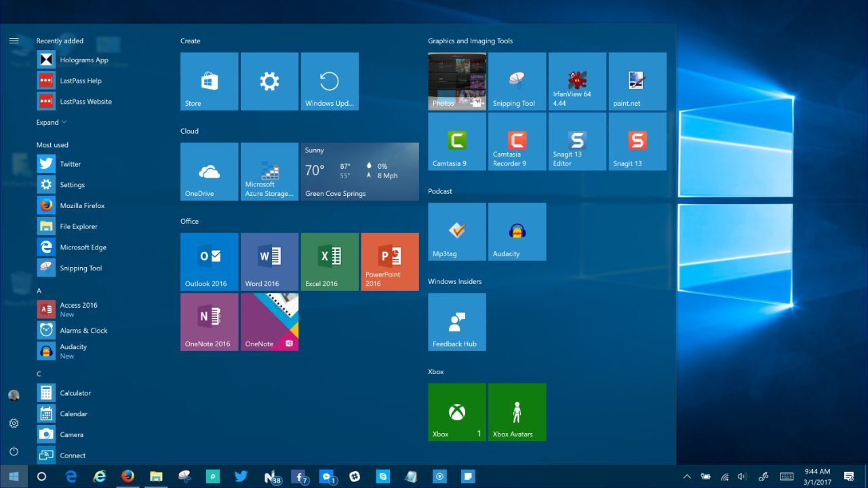Open the Word 2016 tile

[x=269, y=262]
